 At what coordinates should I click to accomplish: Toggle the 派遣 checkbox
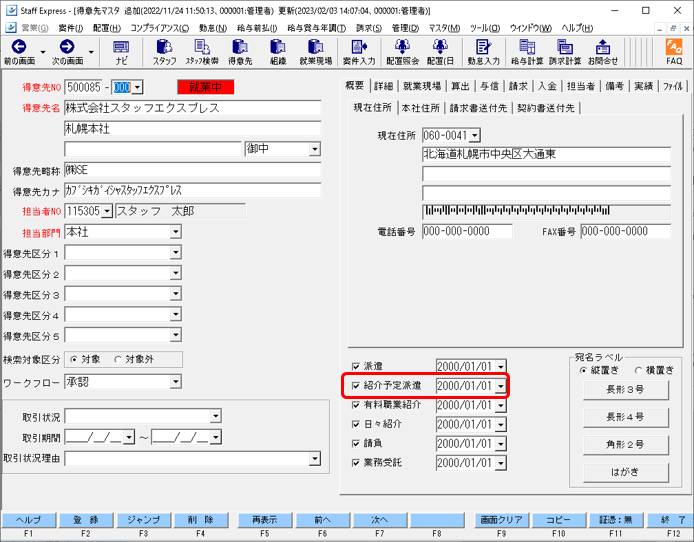tap(355, 366)
